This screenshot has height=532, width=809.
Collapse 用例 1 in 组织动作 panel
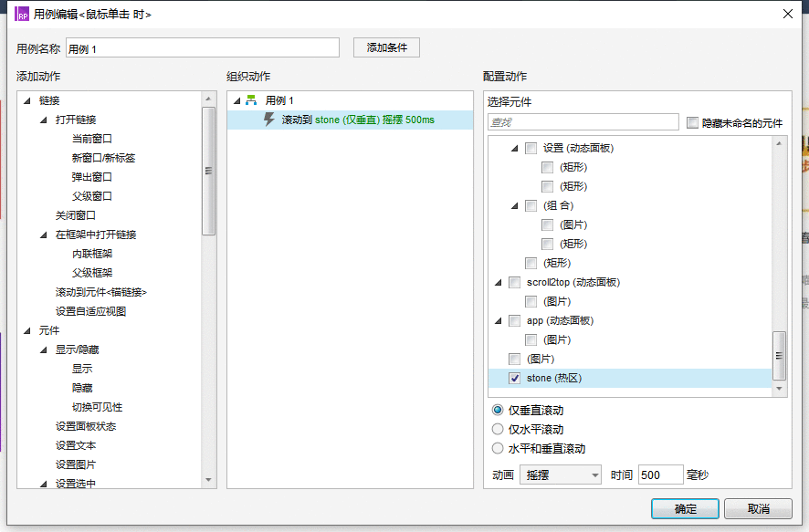237,101
